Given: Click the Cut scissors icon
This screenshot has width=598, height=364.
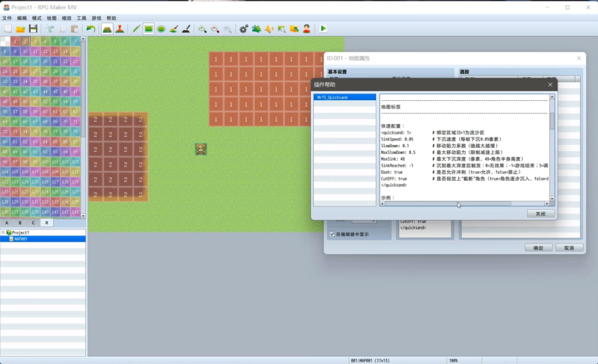Looking at the screenshot, I should [x=49, y=28].
